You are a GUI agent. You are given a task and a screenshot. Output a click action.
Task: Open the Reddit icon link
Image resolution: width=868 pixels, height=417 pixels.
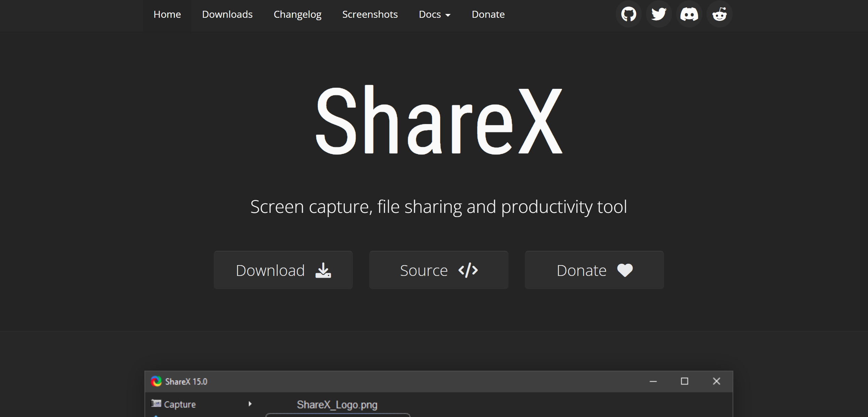pyautogui.click(x=719, y=14)
